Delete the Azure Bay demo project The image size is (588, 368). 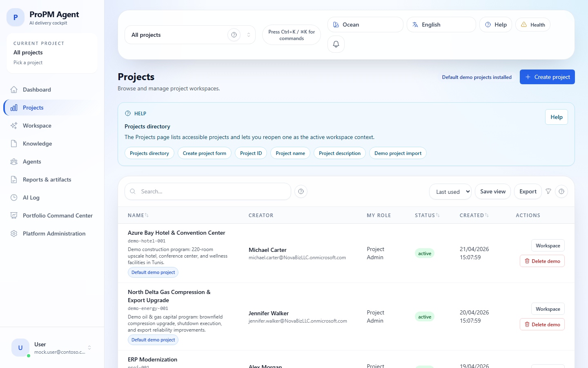click(x=542, y=261)
